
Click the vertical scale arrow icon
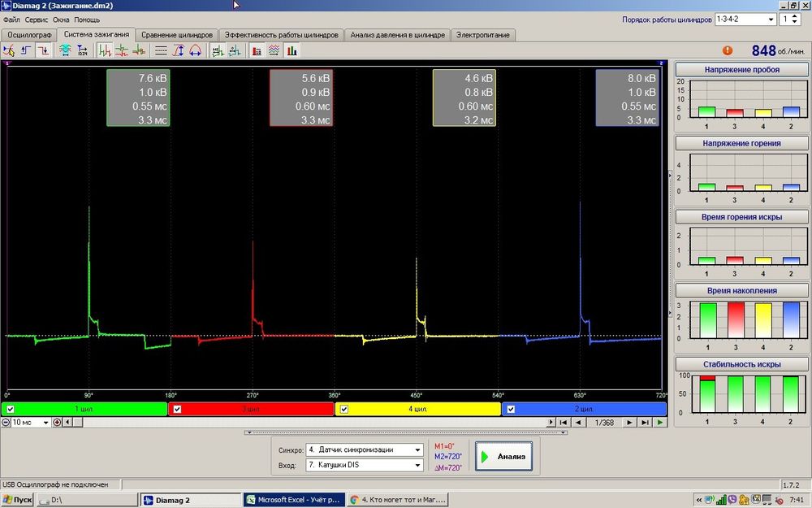pyautogui.click(x=178, y=50)
